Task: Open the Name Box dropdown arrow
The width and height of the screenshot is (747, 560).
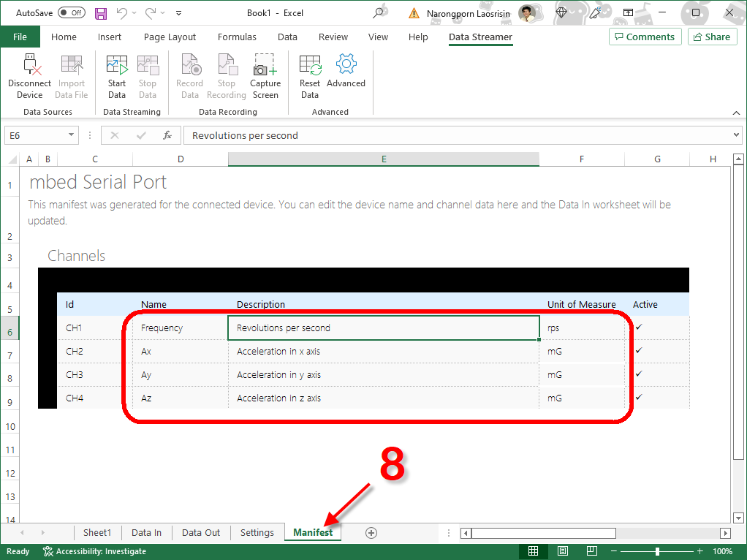Action: pyautogui.click(x=71, y=135)
